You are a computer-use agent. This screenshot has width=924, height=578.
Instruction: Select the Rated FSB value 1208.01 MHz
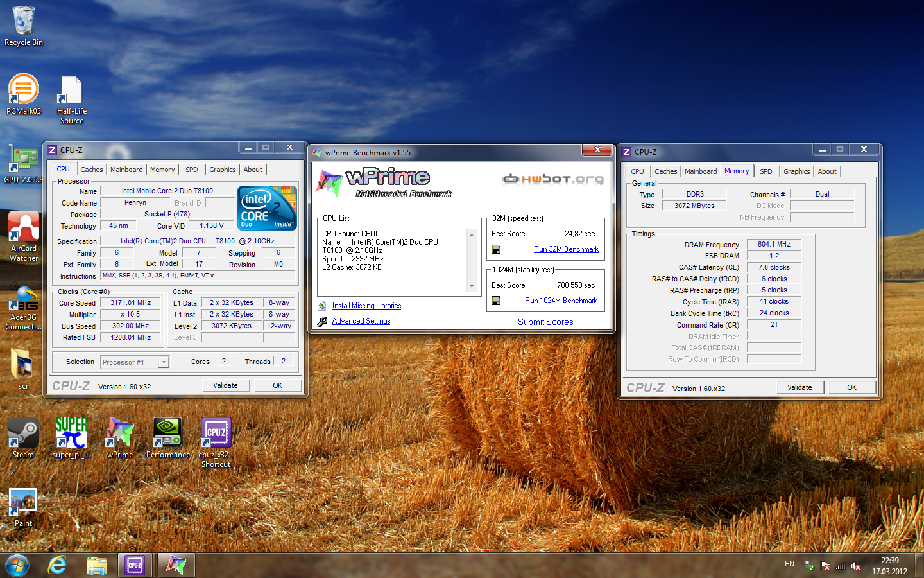pyautogui.click(x=130, y=337)
